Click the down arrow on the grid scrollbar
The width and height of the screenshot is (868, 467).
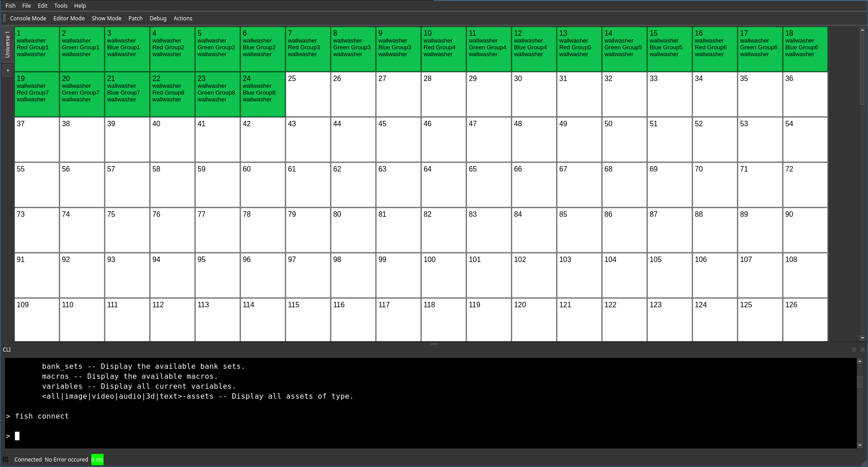tap(862, 338)
